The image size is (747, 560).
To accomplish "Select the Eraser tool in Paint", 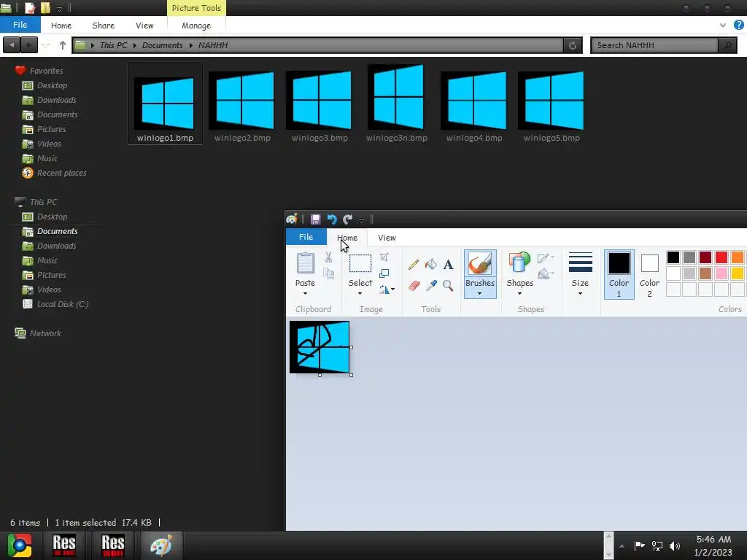I will (414, 285).
